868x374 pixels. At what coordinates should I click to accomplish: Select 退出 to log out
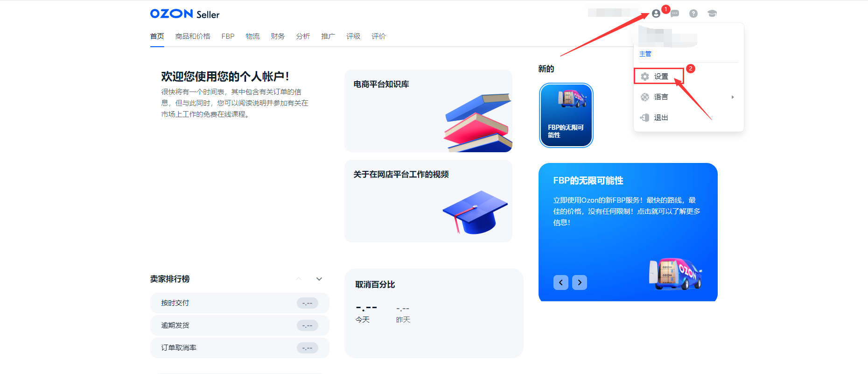coord(688,118)
